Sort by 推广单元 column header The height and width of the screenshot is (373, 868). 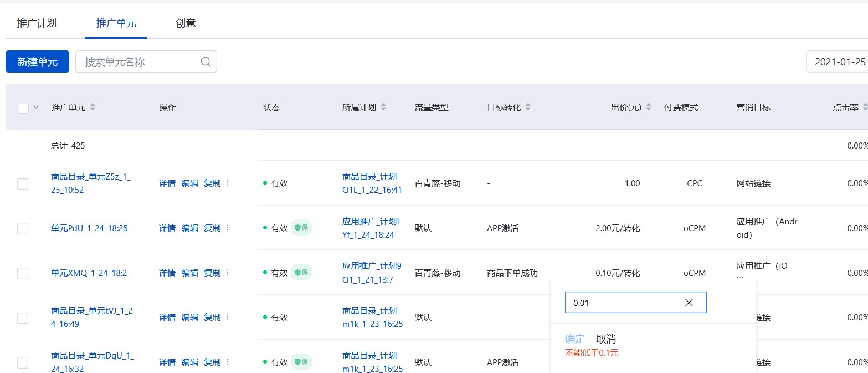click(x=93, y=107)
